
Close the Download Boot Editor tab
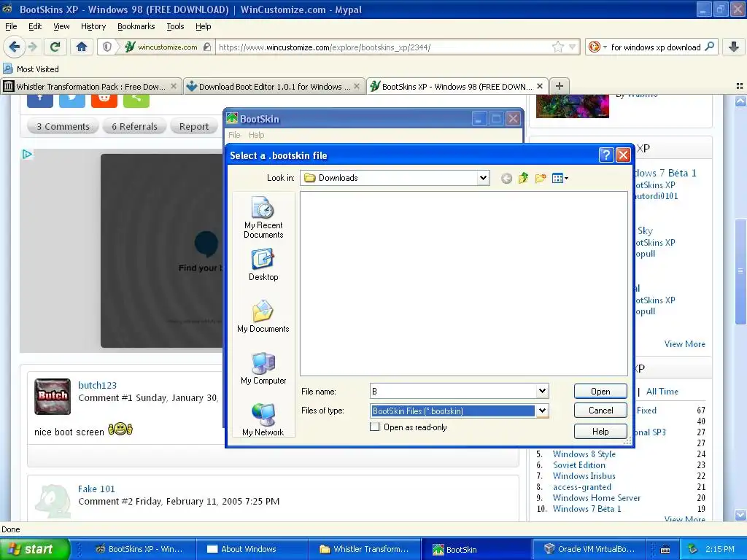click(x=356, y=86)
